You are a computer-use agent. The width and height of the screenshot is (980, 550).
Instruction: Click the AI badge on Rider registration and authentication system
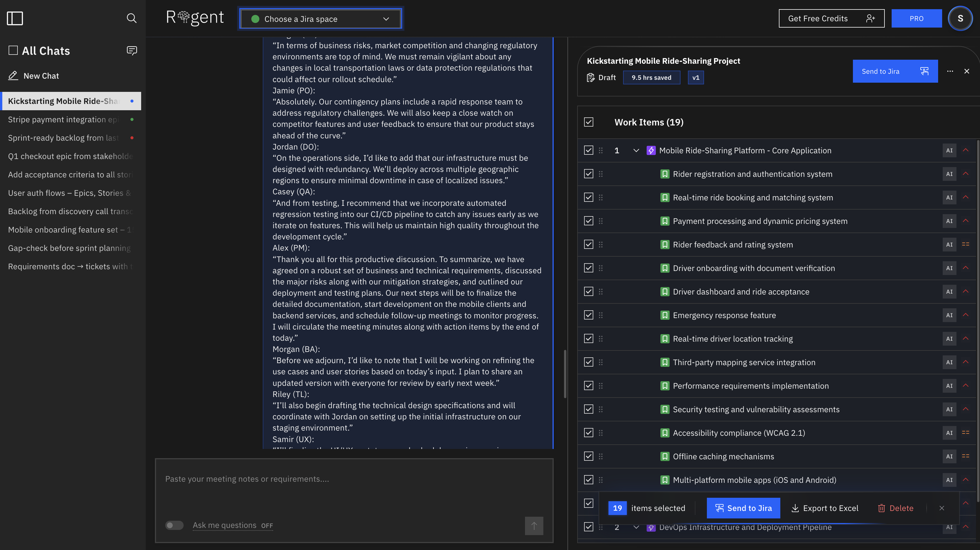tap(949, 174)
